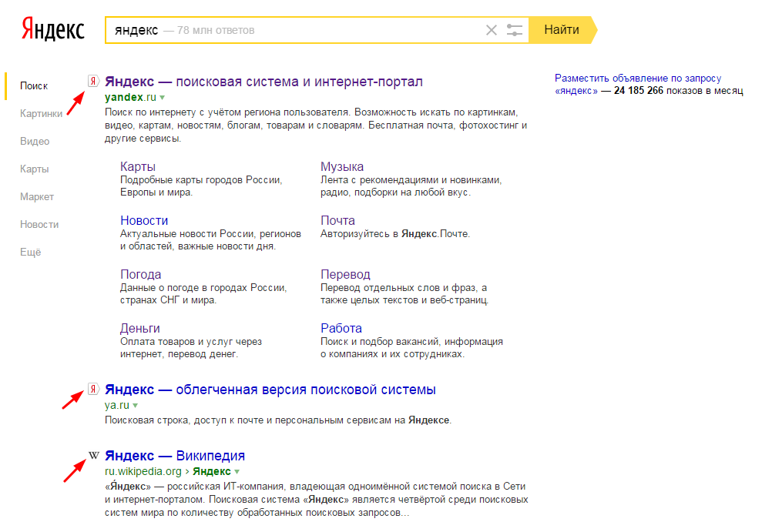Viewport: 772px width, 532px height.
Task: Open the Яндекс — Википедия result title
Action: pos(175,455)
